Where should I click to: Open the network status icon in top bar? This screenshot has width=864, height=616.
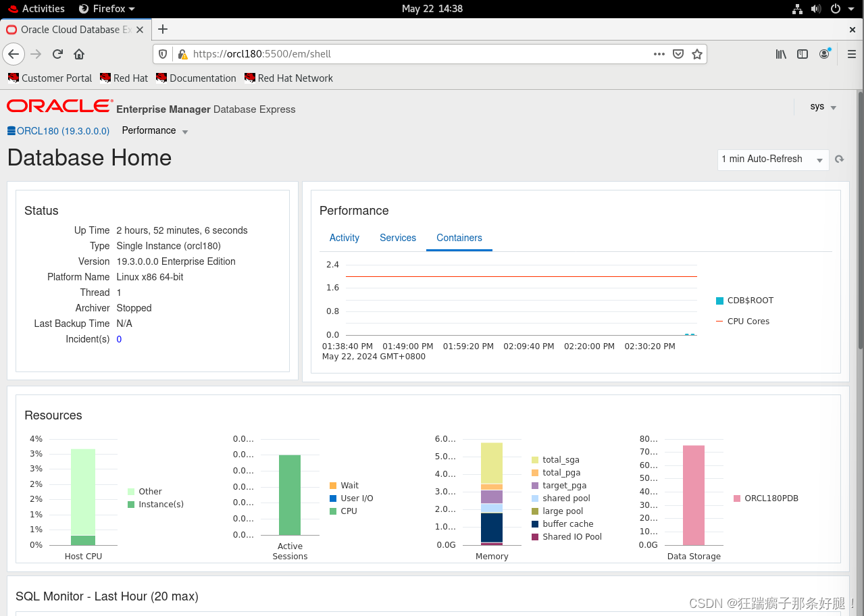pyautogui.click(x=796, y=9)
